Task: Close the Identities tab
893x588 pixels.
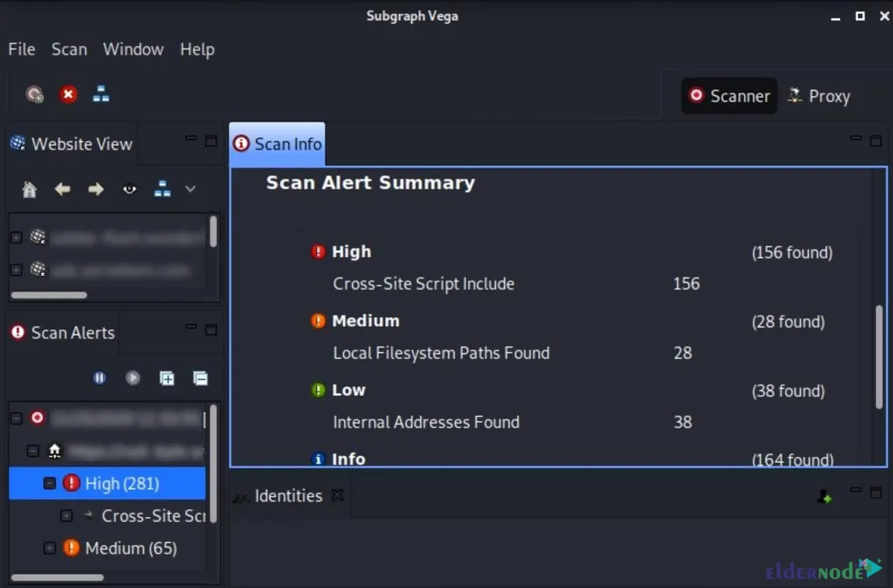Action: (337, 495)
